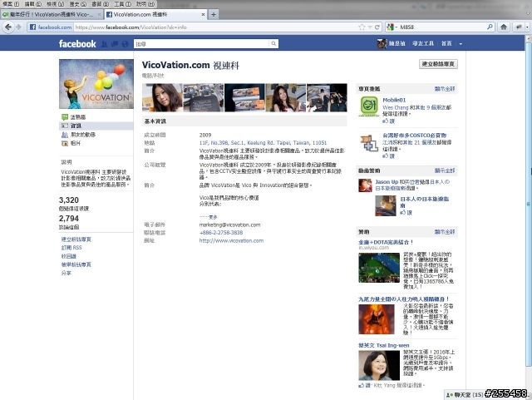The image size is (532, 400).
Task: Open the Mobile01 page link
Action: [x=394, y=100]
